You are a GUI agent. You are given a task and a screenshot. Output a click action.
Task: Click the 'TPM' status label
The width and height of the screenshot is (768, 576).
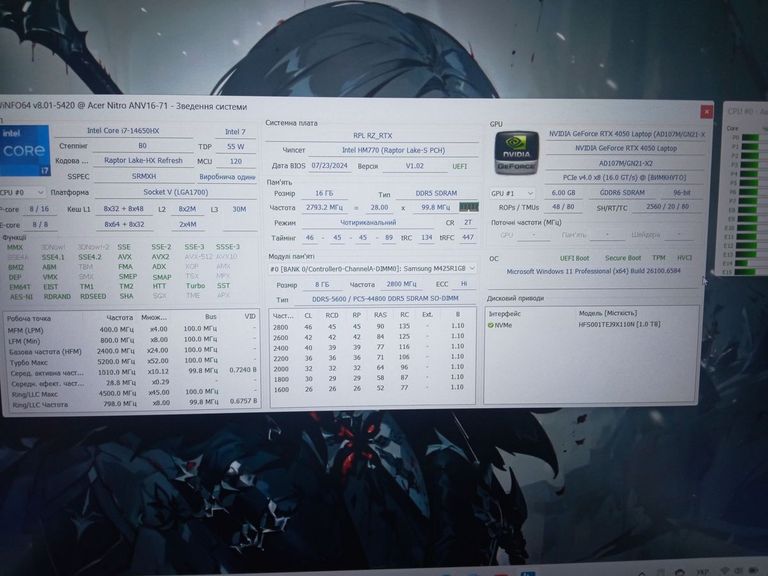(659, 258)
